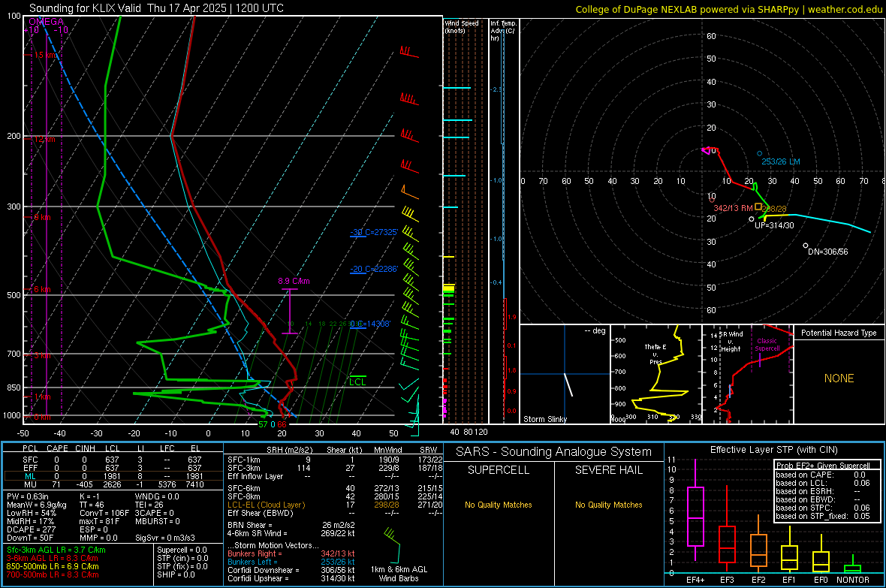Image resolution: width=886 pixels, height=588 pixels.
Task: Click 'No Quality Matches' under SUPERCELL
Action: coord(499,505)
